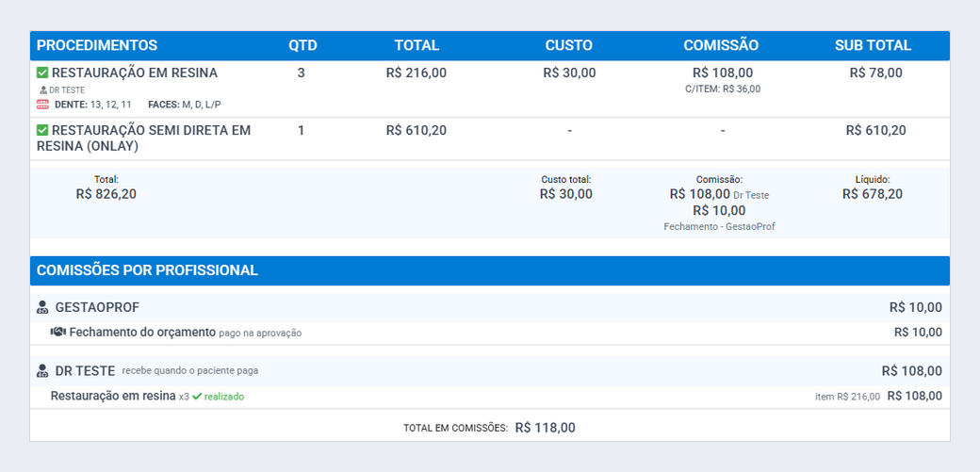
Task: Click the Total R$ 826,20 summary value
Action: pos(106,194)
